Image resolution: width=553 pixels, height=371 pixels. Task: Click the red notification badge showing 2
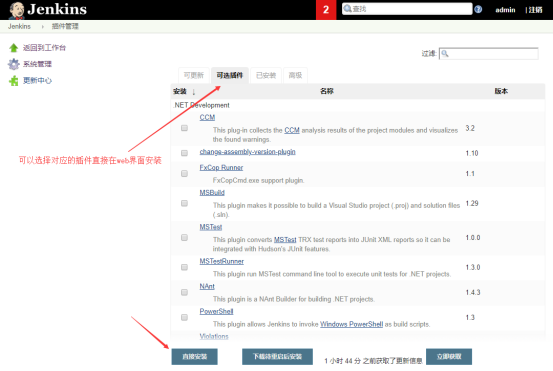(x=326, y=10)
